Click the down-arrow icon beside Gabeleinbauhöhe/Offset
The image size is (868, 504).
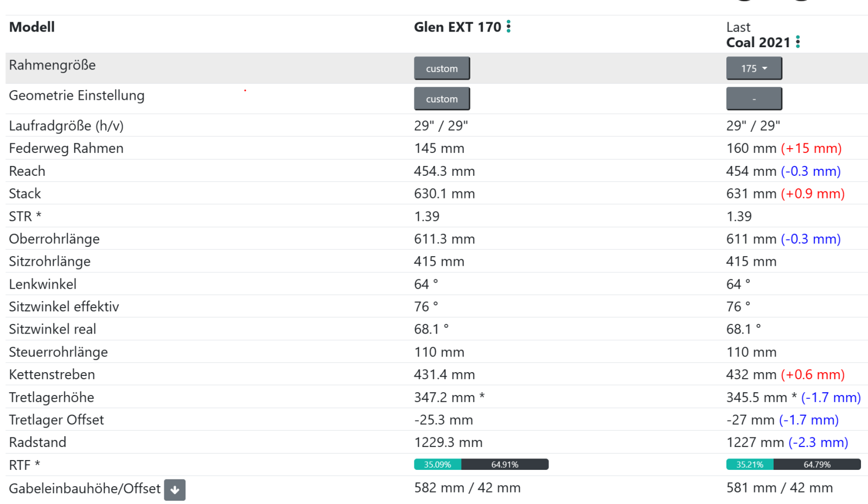pos(175,489)
